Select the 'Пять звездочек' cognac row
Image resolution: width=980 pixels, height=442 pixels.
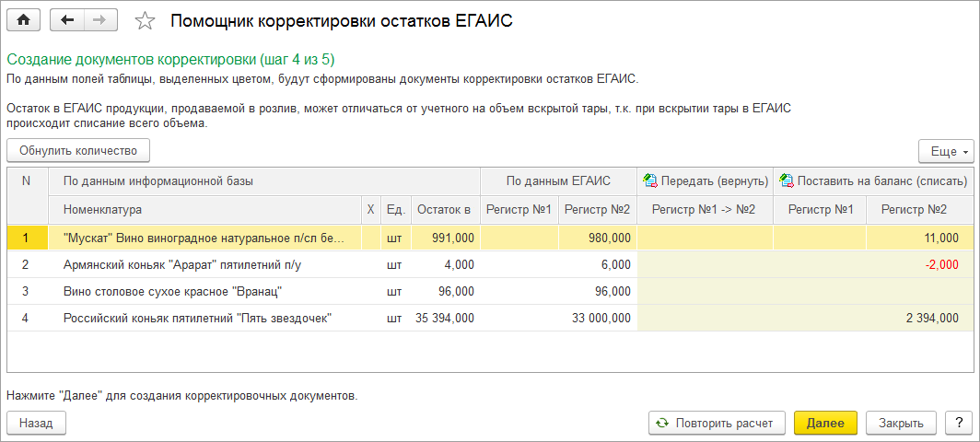197,319
